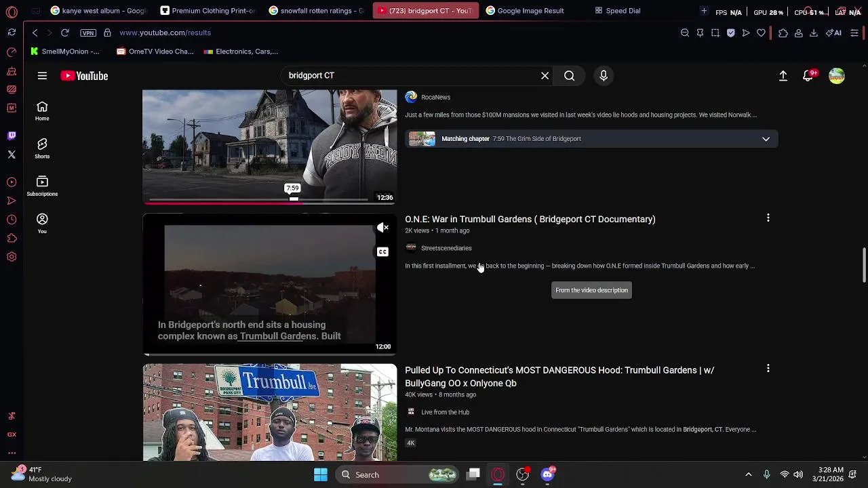Open browser downloads icon

[x=814, y=33]
